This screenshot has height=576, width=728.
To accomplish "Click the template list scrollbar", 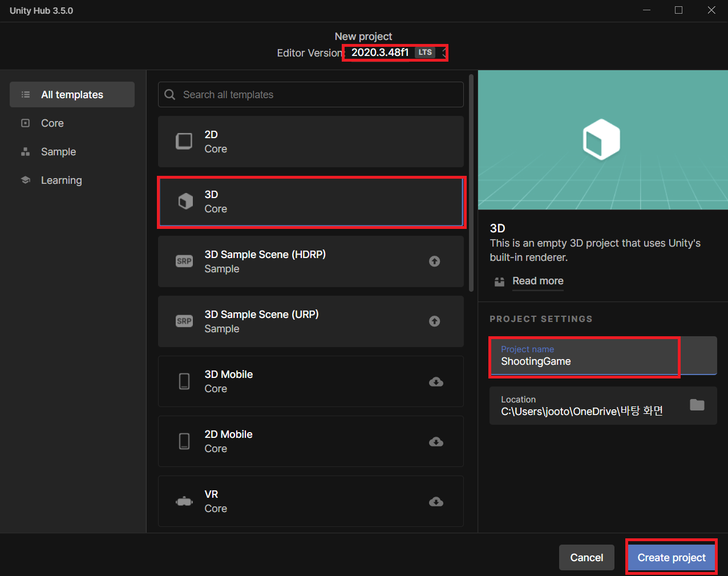I will click(471, 183).
